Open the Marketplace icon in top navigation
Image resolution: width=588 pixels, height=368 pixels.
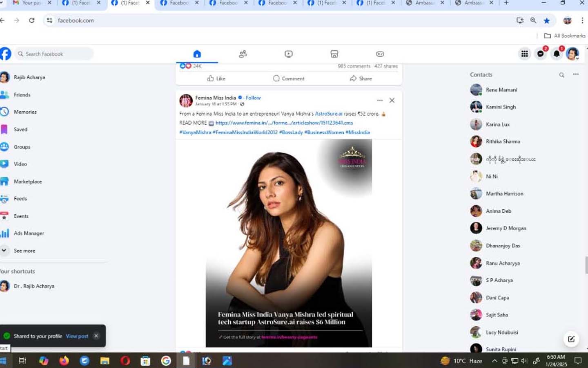pyautogui.click(x=334, y=54)
